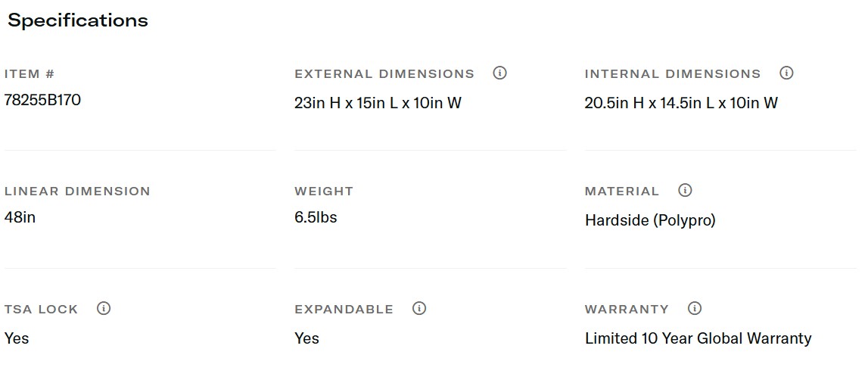Show the Warranty info icon details

point(695,309)
